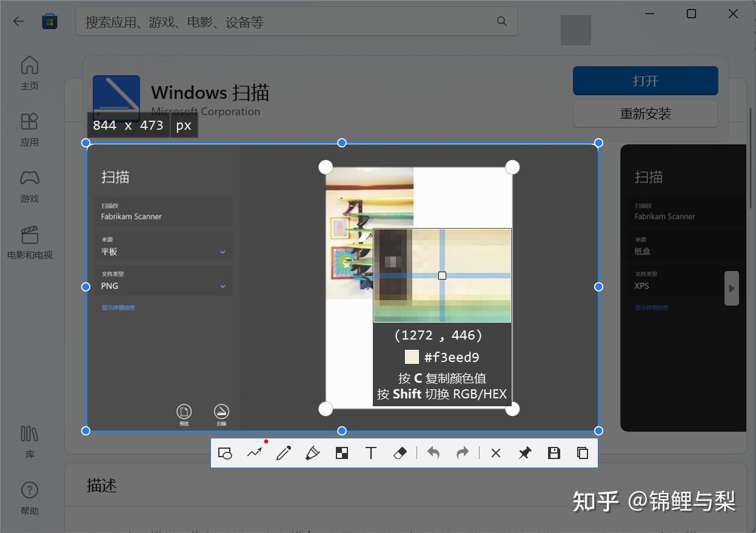Choose the eraser tool

coord(400,453)
